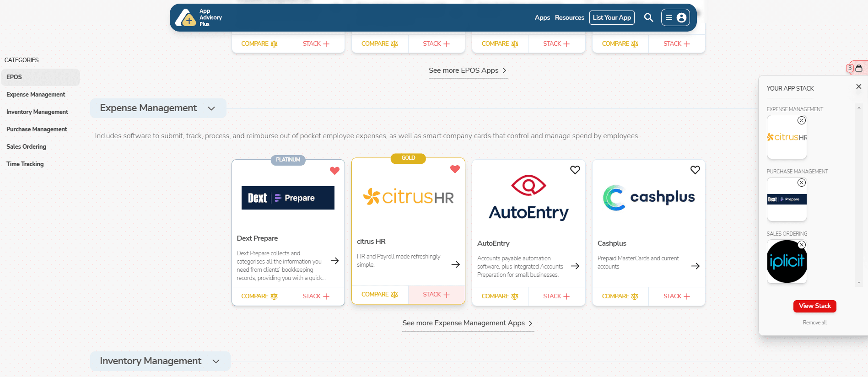This screenshot has height=377, width=868.
Task: Remove citrusHR from app stack
Action: tap(801, 121)
